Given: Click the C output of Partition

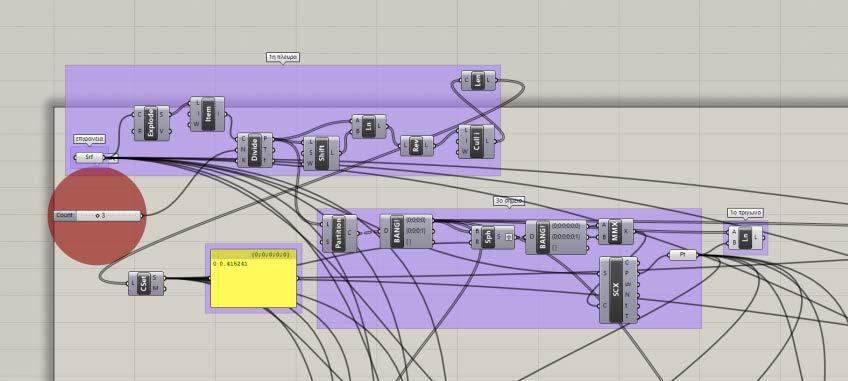Looking at the screenshot, I should [350, 233].
